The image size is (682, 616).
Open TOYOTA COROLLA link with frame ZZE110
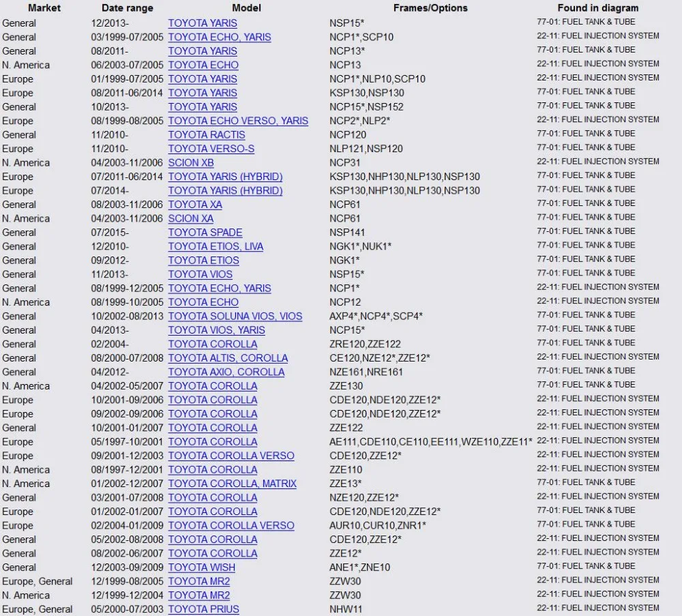[x=213, y=470]
